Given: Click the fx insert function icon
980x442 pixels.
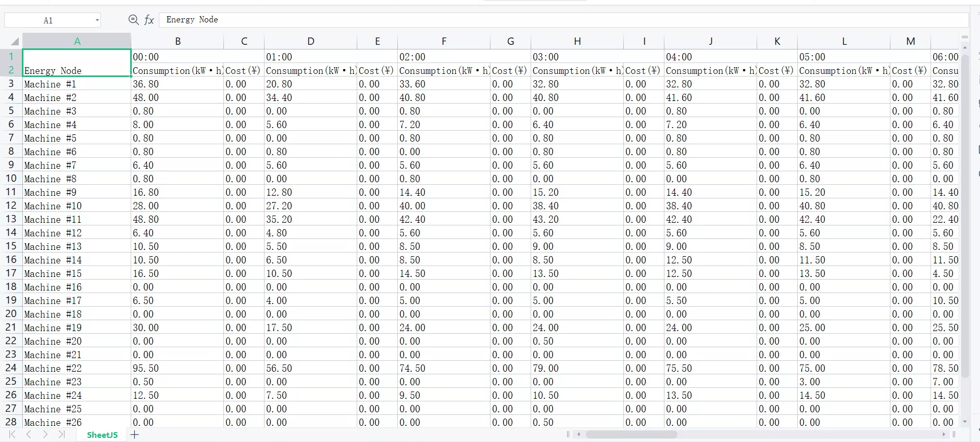Looking at the screenshot, I should coord(149,20).
